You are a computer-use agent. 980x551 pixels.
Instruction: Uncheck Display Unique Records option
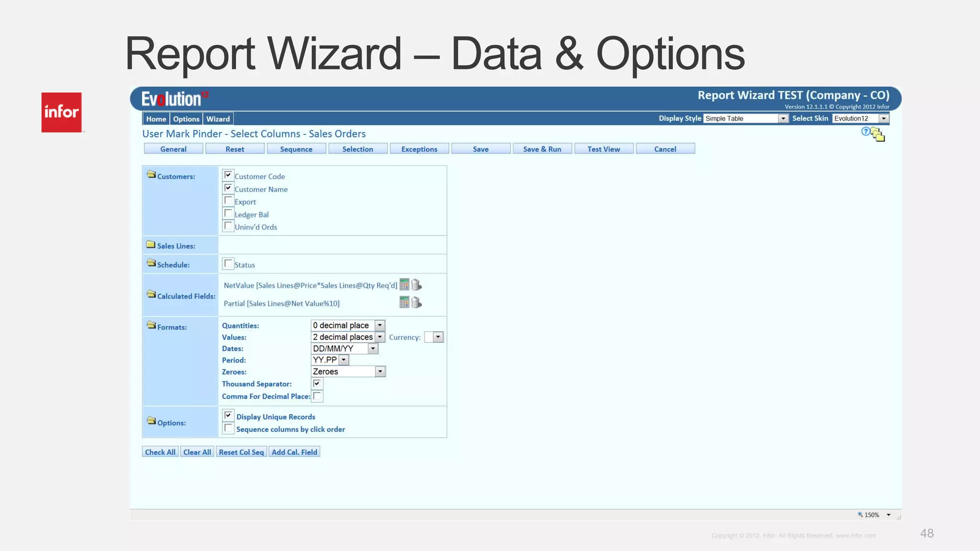click(x=228, y=416)
